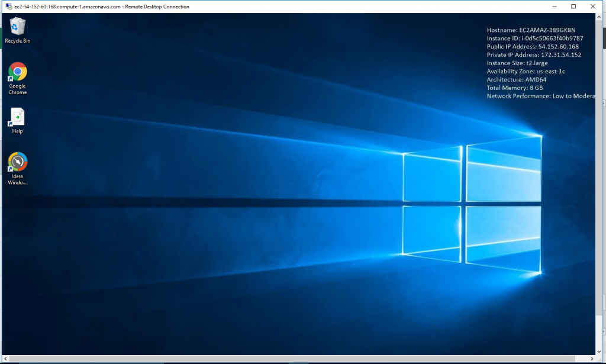Select the Idera Windo... label text
This screenshot has height=364, width=606.
17,179
